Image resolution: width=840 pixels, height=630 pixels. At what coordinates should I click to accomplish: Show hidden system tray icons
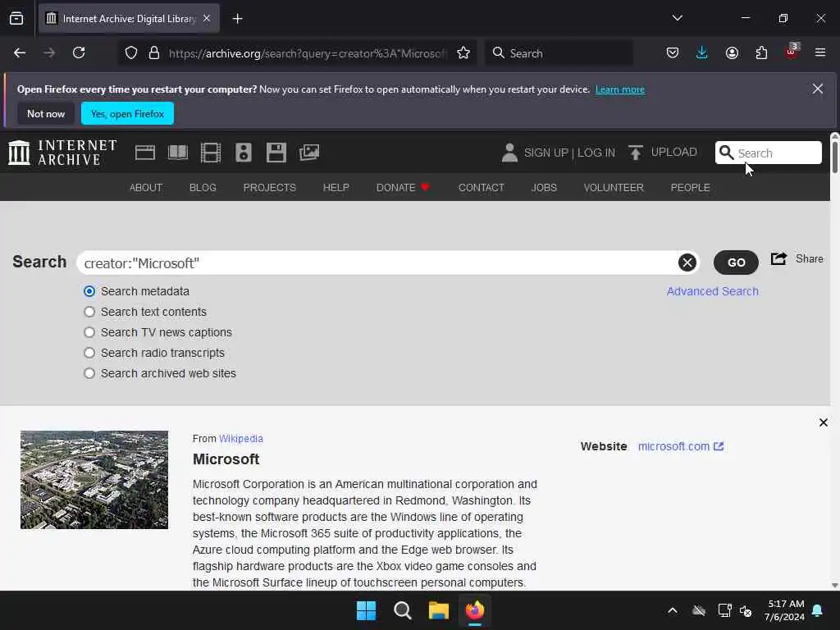(673, 610)
